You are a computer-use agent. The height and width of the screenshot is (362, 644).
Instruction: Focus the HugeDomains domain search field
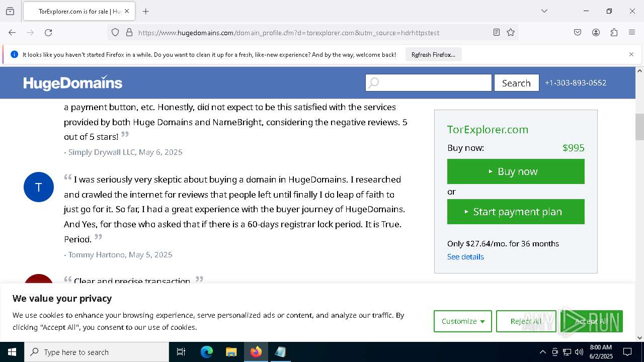click(429, 83)
